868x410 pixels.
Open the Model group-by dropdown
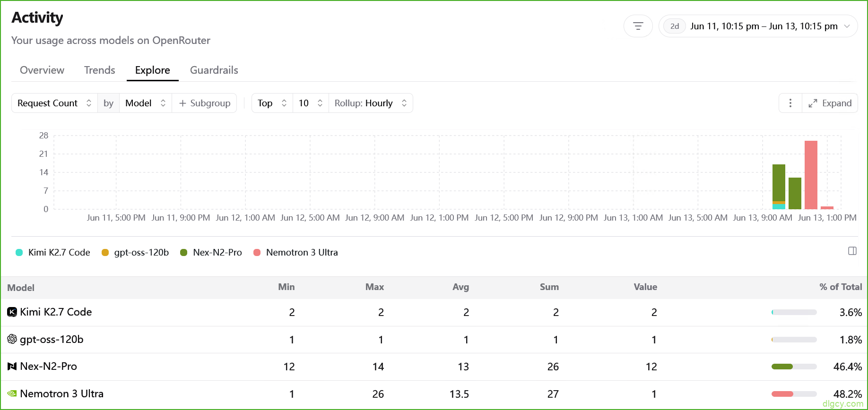(x=146, y=103)
